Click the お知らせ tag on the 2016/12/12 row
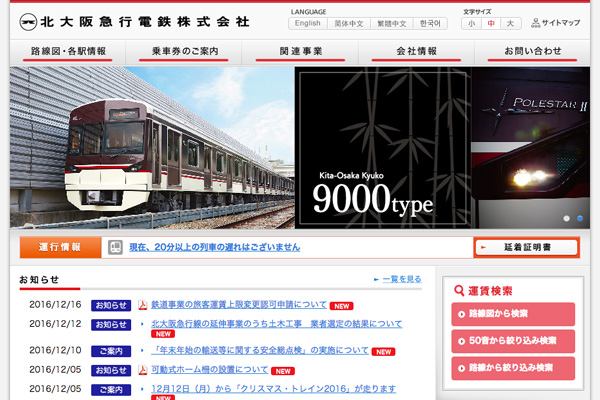Viewport: 600px width, 400px height. [111, 325]
